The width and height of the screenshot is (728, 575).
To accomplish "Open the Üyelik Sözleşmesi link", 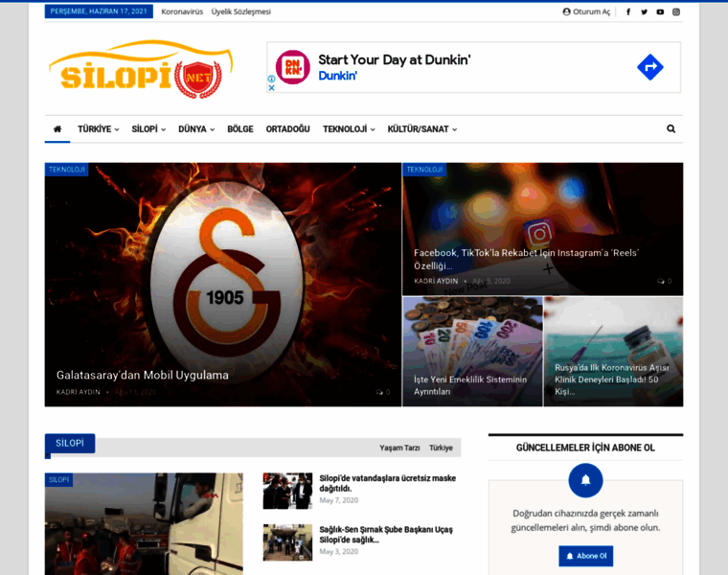I will pyautogui.click(x=241, y=12).
